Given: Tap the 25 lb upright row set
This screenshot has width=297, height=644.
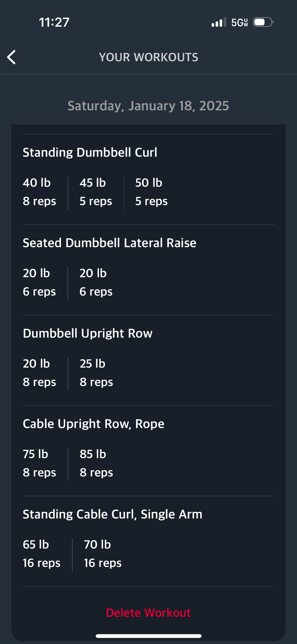Looking at the screenshot, I should click(x=96, y=373).
